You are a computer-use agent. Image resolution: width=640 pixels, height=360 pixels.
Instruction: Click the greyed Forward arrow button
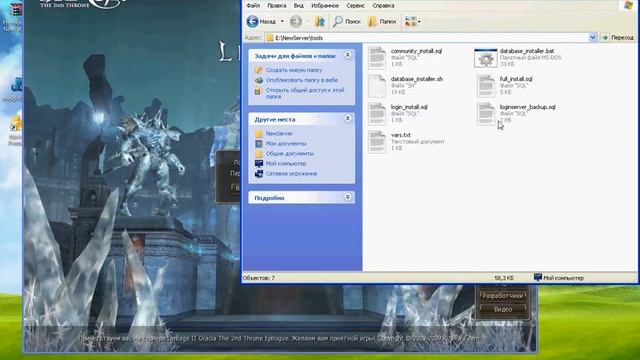pyautogui.click(x=296, y=21)
